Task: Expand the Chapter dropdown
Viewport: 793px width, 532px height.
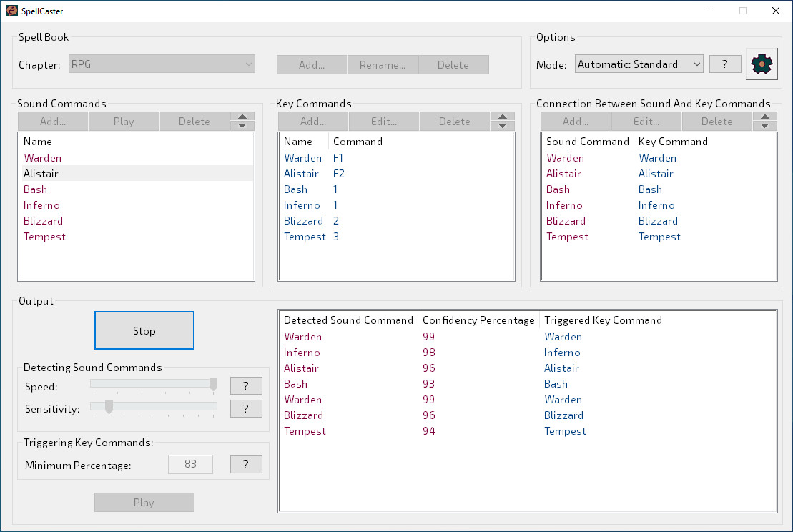Action: pyautogui.click(x=162, y=64)
